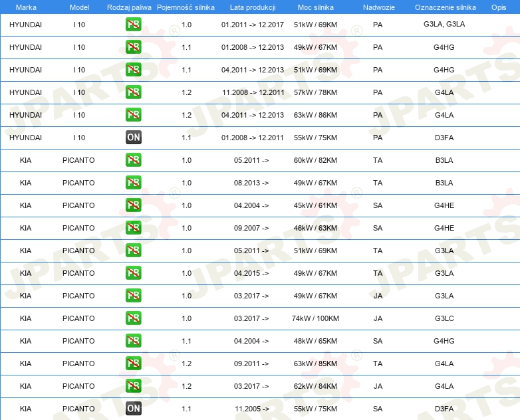Click the '63kW / 86KM' power cell
520x420 pixels.
click(x=315, y=115)
